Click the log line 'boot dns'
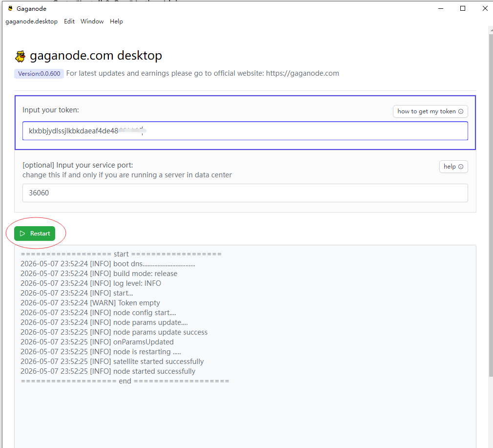 (108, 264)
